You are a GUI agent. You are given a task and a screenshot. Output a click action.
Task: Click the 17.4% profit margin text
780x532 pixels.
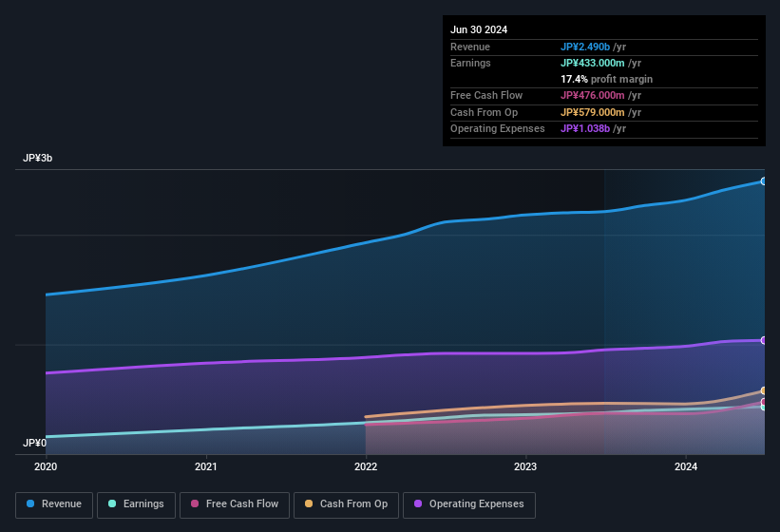click(606, 79)
